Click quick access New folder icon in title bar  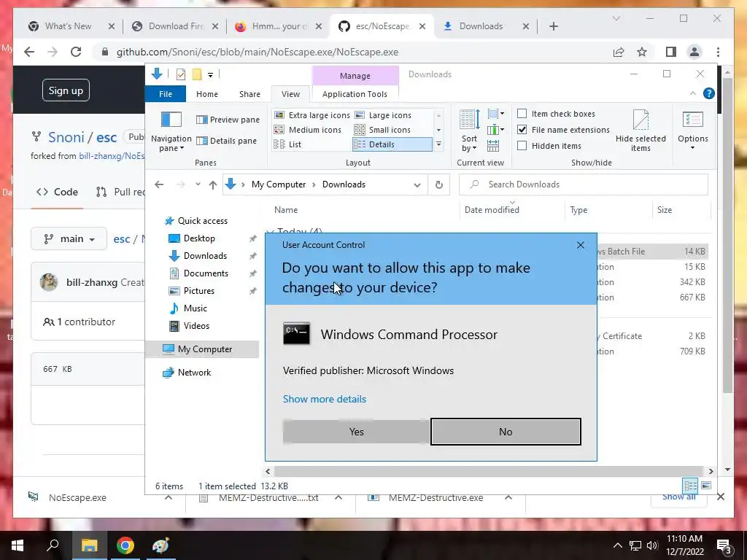(x=197, y=74)
